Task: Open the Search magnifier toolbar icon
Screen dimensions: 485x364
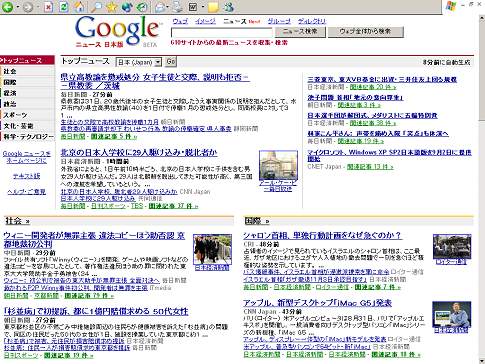Action: click(x=96, y=7)
